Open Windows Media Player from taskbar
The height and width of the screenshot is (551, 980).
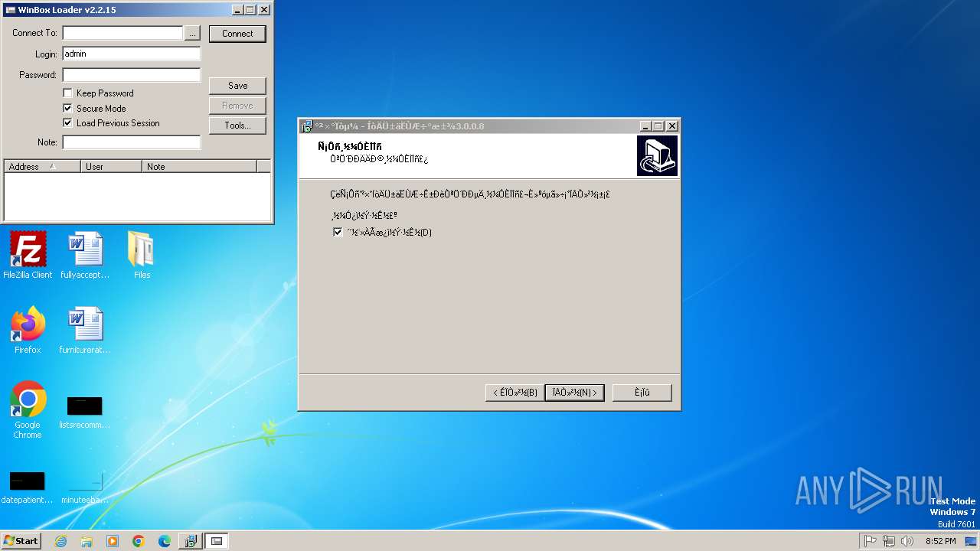pos(113,541)
